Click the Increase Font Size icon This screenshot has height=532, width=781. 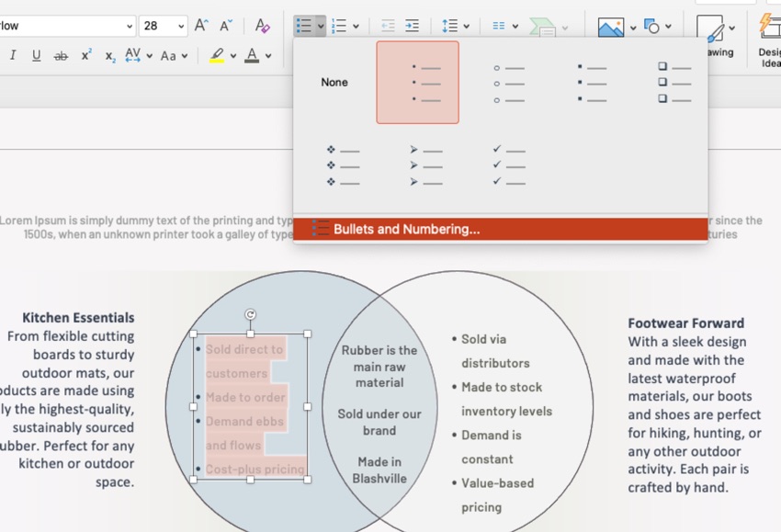[198, 25]
